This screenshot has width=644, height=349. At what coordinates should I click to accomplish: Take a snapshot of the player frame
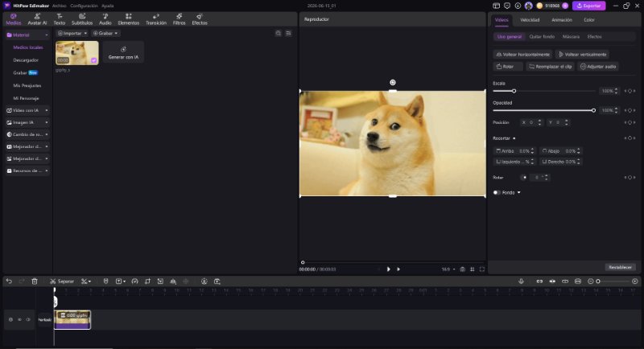tap(462, 269)
